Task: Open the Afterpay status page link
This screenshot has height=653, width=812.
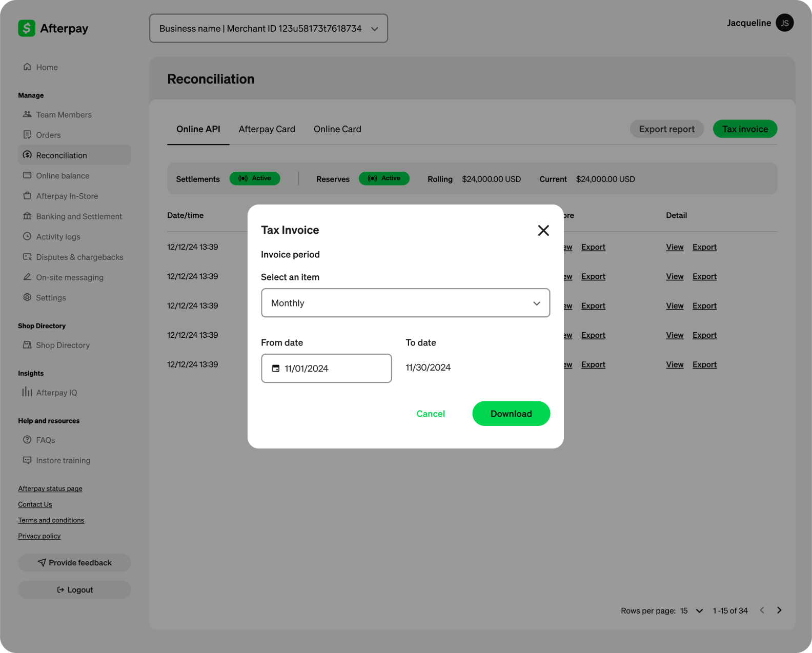Action: coord(50,489)
